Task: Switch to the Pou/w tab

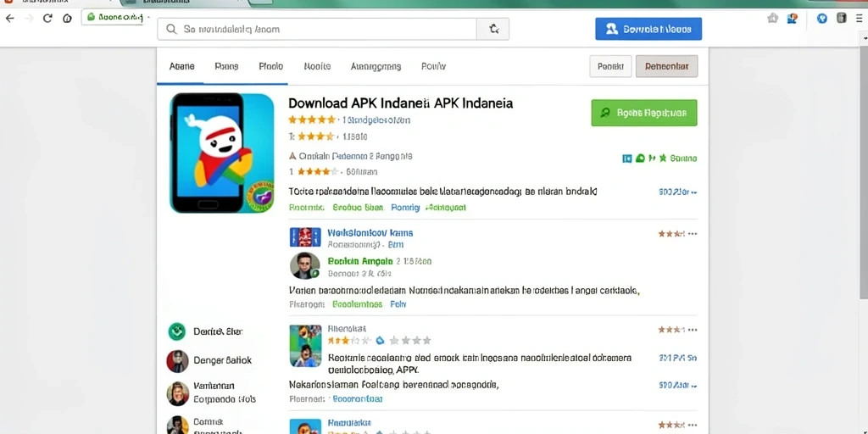Action: click(433, 66)
